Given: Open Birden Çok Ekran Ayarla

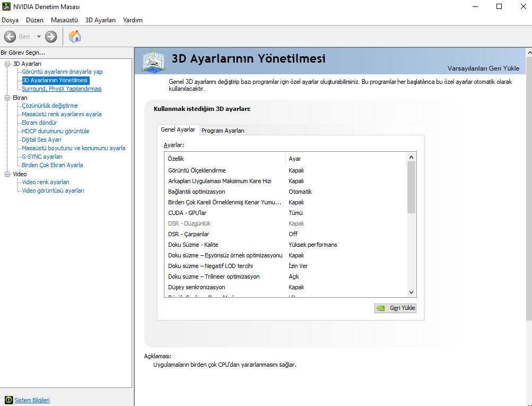Looking at the screenshot, I should click(x=53, y=165).
